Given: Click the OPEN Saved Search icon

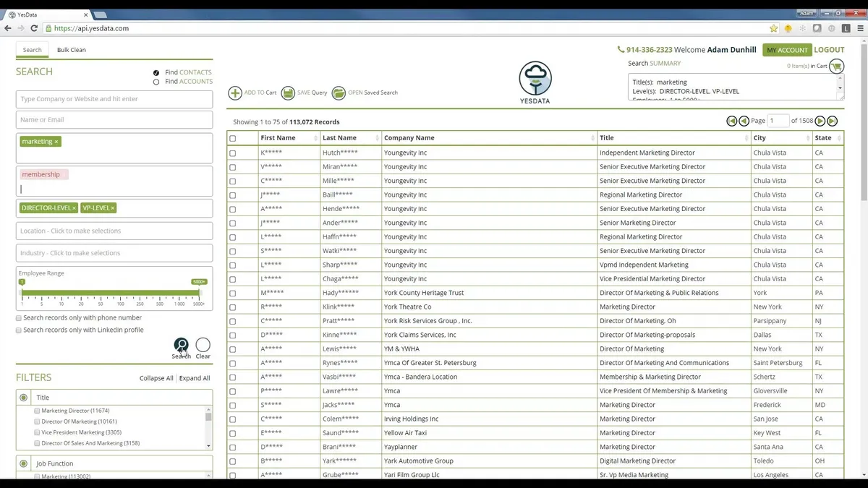Looking at the screenshot, I should 339,93.
